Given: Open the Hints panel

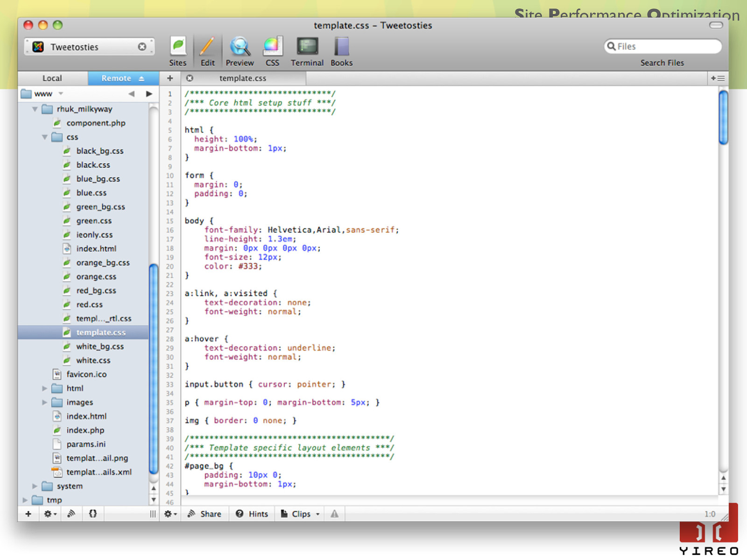Looking at the screenshot, I should click(x=252, y=514).
